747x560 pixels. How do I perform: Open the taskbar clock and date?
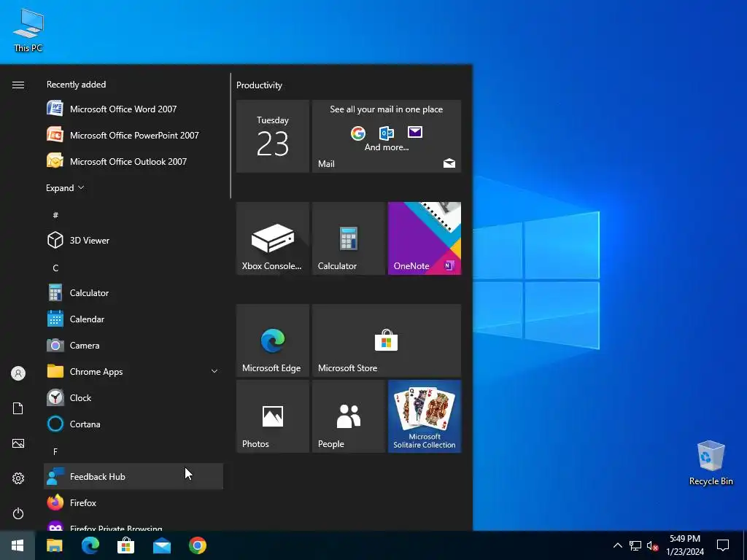[x=685, y=545]
